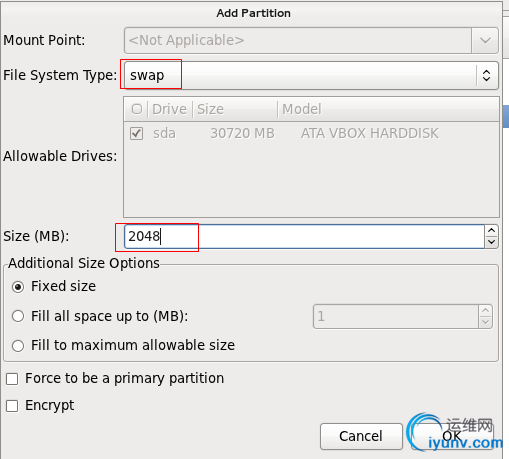Enable Force to be a primary partition
The image size is (509, 459).
click(x=12, y=379)
